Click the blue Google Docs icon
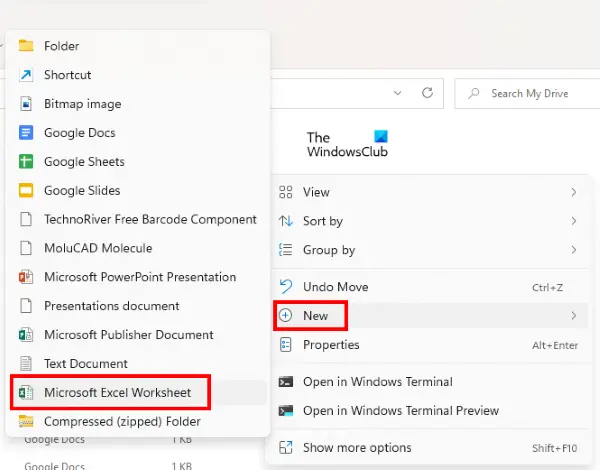 [26, 132]
